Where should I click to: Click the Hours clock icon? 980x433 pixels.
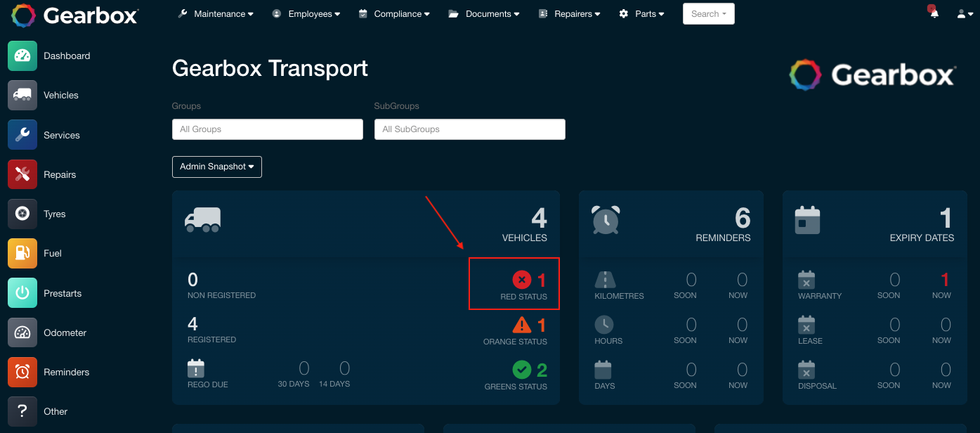point(604,325)
